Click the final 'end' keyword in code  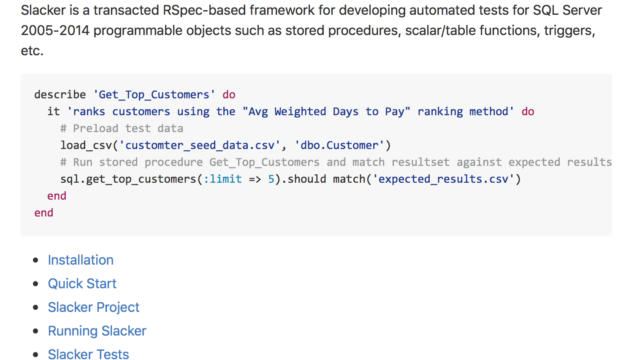44,213
